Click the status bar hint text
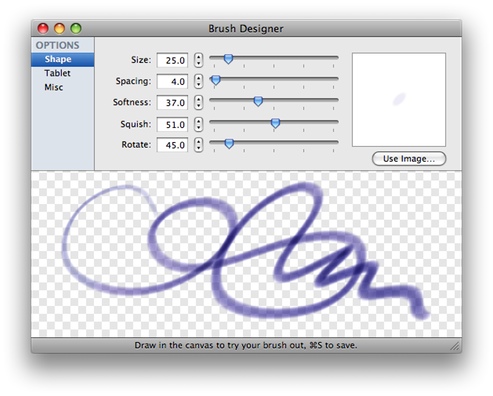The height and width of the screenshot is (396, 493). 246,345
